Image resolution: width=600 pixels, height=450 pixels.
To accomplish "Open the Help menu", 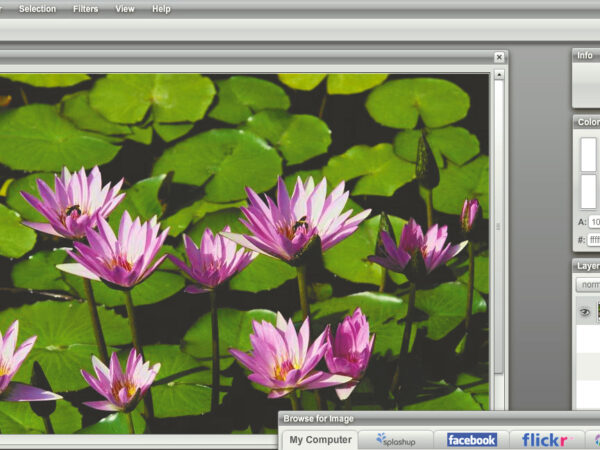I will 161,9.
